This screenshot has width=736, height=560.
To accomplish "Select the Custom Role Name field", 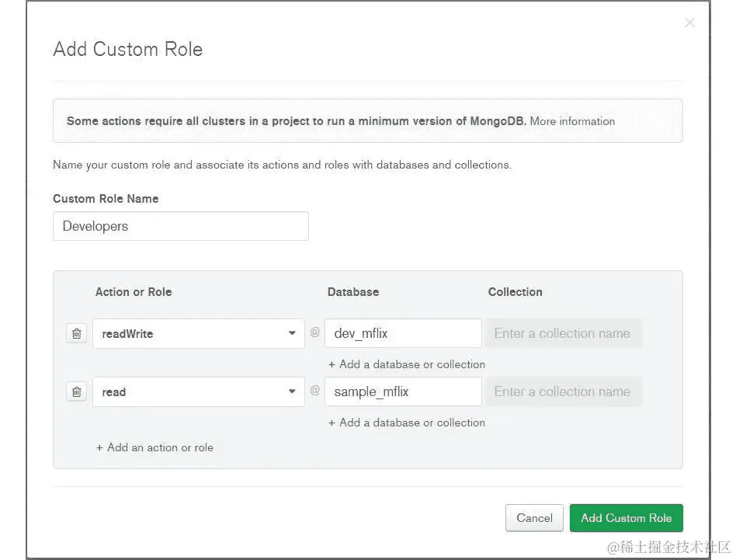I will coord(180,226).
